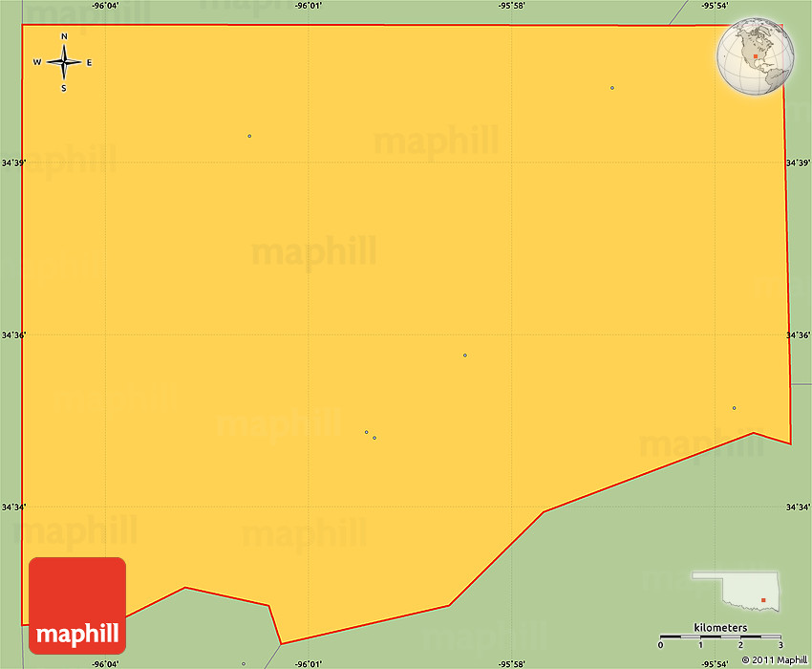Click the kilometers scale bar
Viewport: 812px width, 669px height.
point(720,637)
